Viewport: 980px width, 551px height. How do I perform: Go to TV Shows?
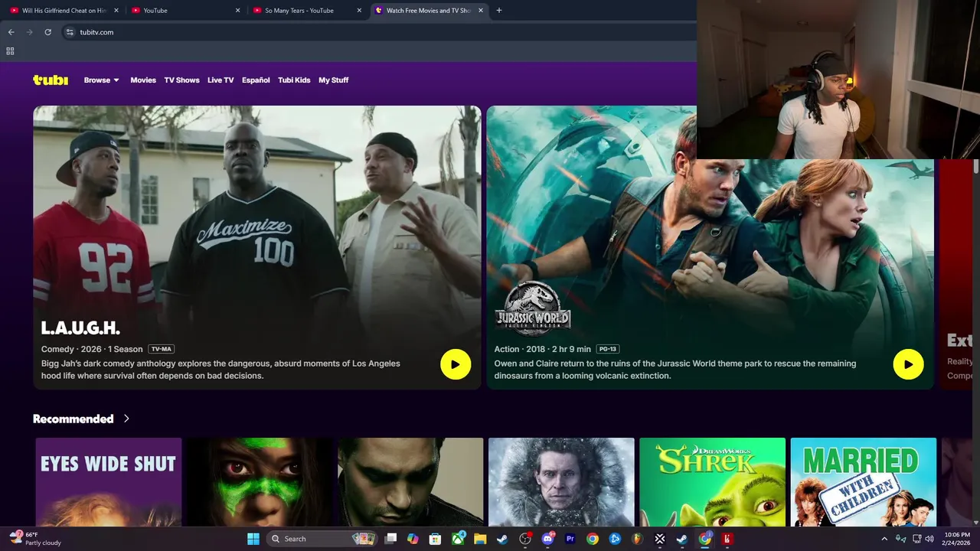pyautogui.click(x=181, y=80)
